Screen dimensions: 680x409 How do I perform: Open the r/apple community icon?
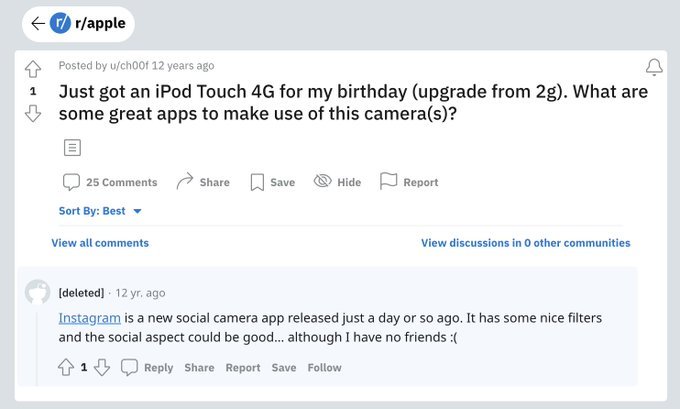coord(60,23)
